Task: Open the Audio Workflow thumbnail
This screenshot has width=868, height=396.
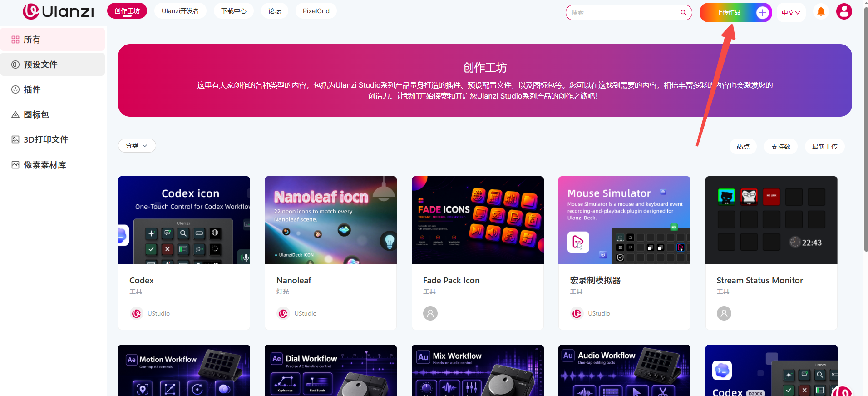Action: [x=624, y=371]
